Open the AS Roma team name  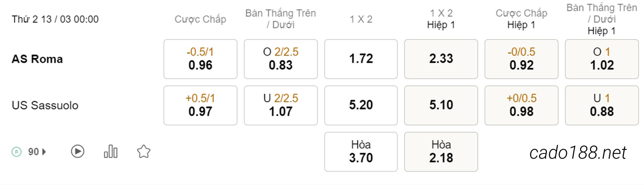pyautogui.click(x=37, y=59)
